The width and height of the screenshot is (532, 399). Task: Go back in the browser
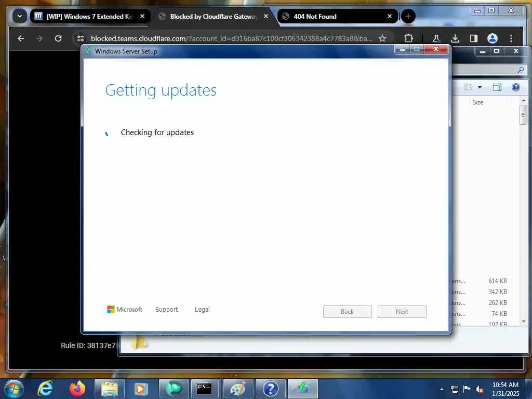[x=21, y=38]
